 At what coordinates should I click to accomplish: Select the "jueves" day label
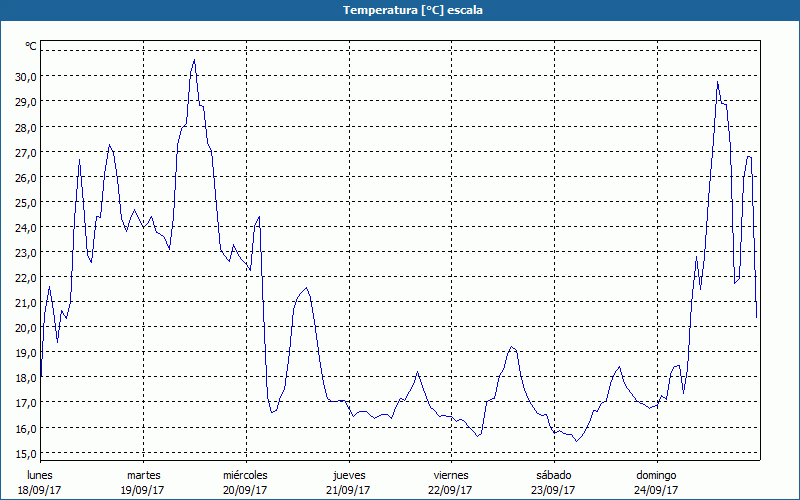tap(348, 474)
